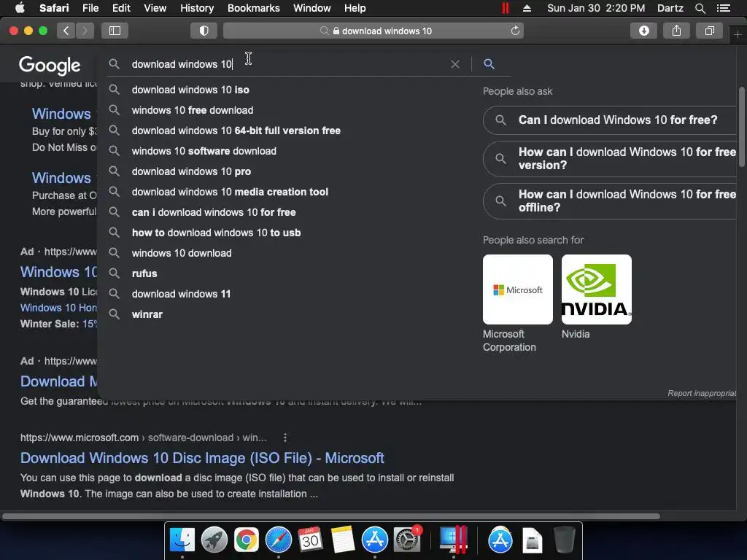
Task: Open the Edit menu
Action: (121, 8)
